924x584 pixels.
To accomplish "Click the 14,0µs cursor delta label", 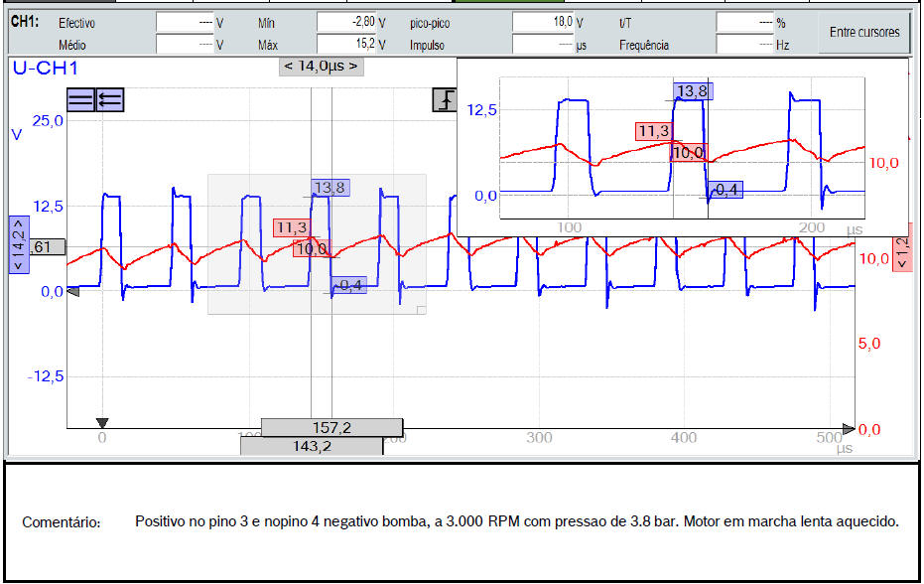I will 321,67.
